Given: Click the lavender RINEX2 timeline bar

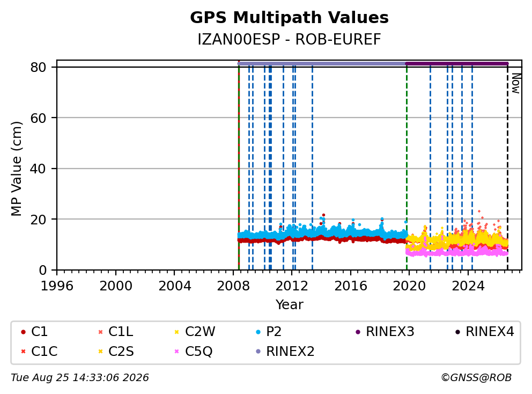Looking at the screenshot, I should click(322, 63).
